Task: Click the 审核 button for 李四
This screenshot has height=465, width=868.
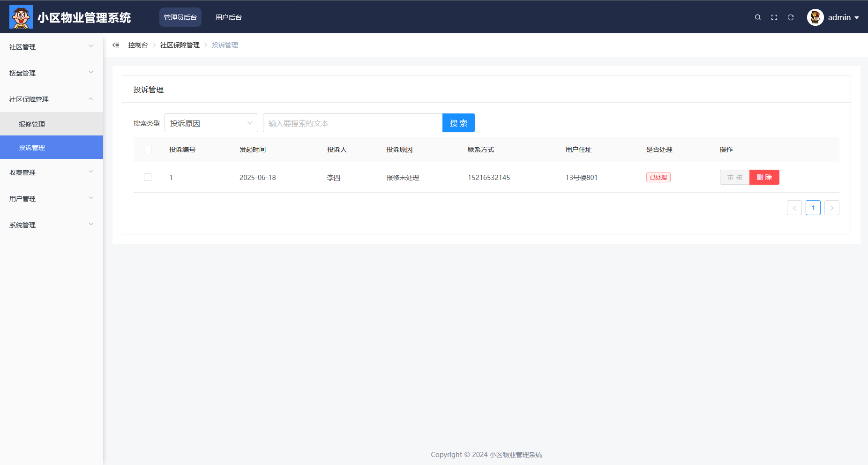Action: pyautogui.click(x=735, y=177)
